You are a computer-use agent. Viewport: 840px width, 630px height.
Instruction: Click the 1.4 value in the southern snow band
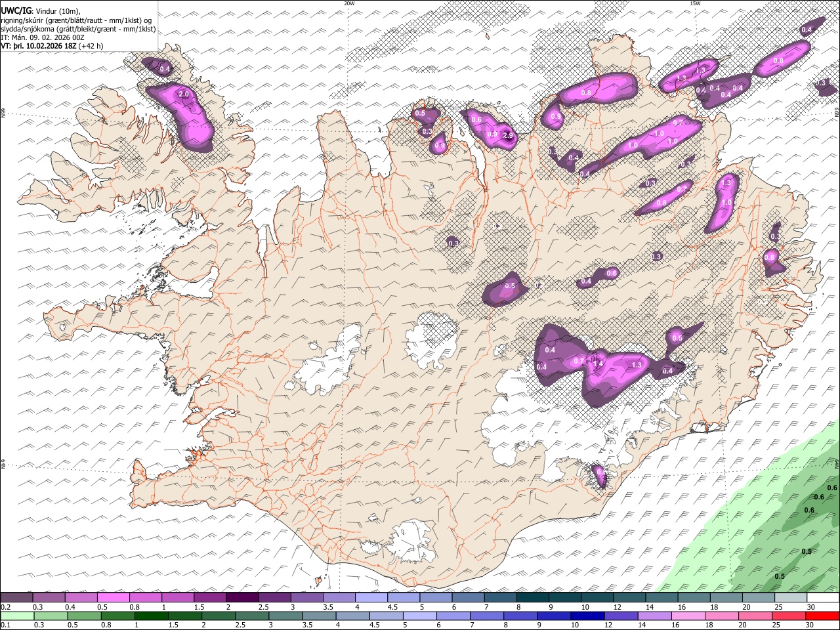coord(598,364)
